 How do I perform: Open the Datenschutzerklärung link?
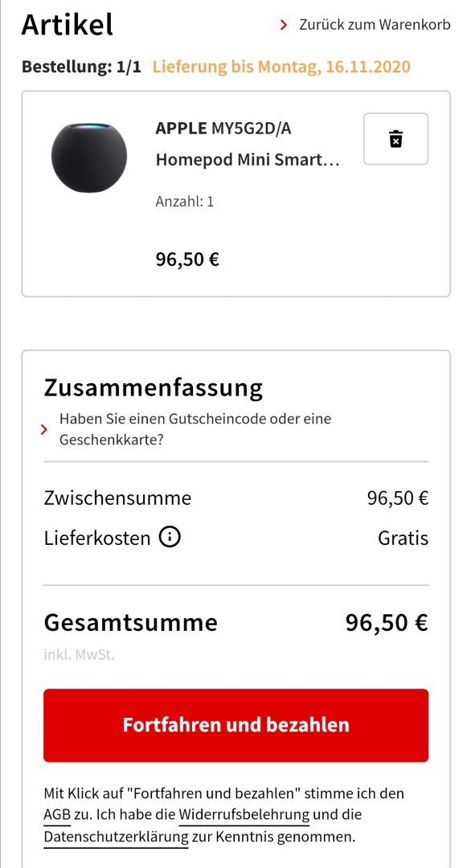[x=117, y=837]
